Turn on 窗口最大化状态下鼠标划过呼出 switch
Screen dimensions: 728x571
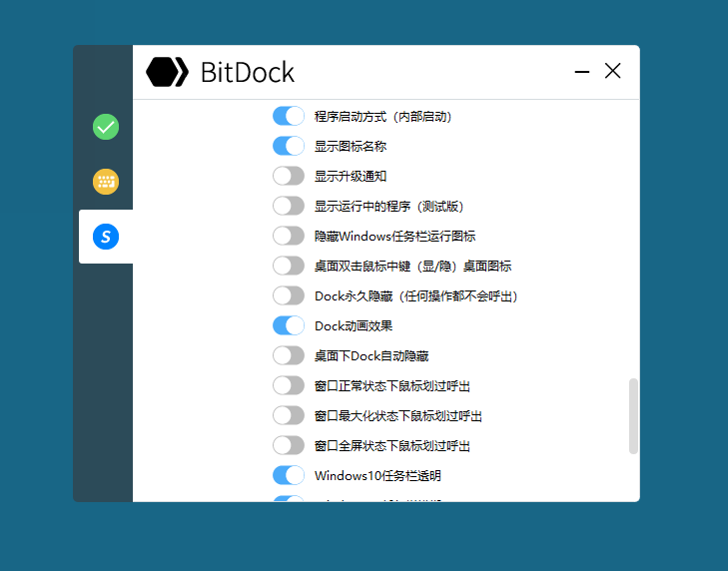tap(289, 415)
